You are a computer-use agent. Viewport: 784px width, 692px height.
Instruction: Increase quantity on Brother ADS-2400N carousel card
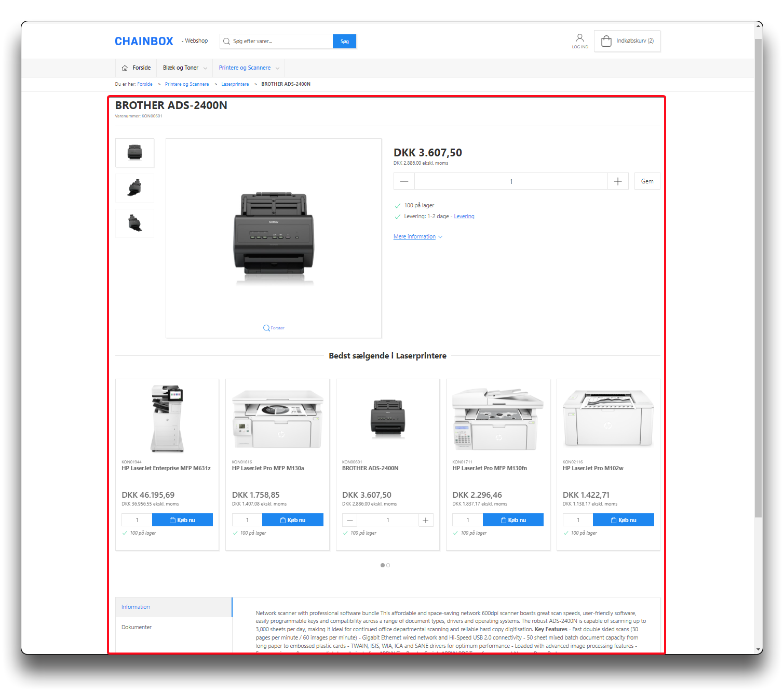(426, 520)
